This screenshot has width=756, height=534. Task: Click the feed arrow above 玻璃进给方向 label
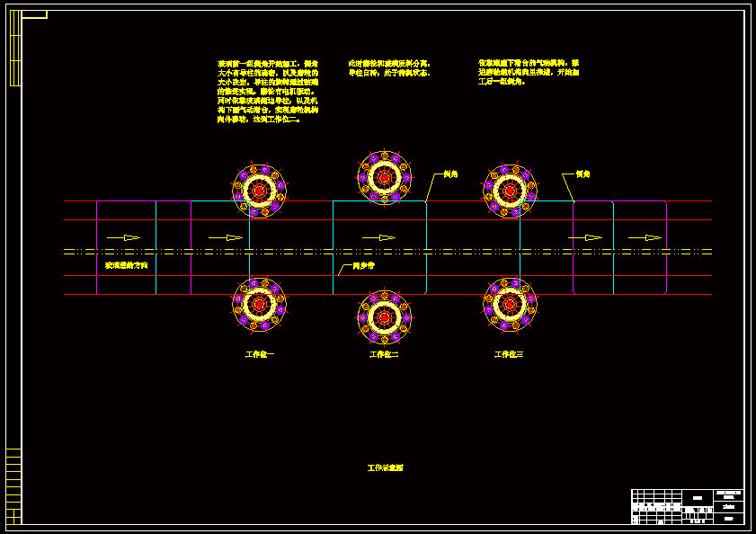[123, 238]
